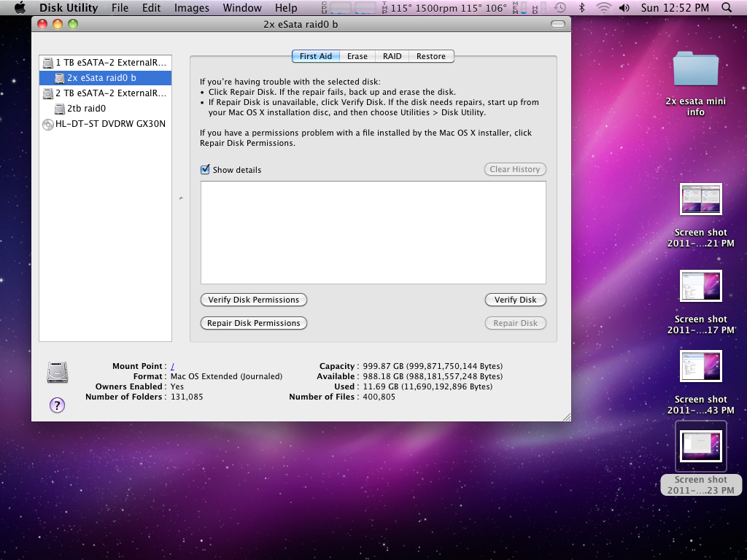
Task: Click inside the details log text area
Action: [x=373, y=233]
